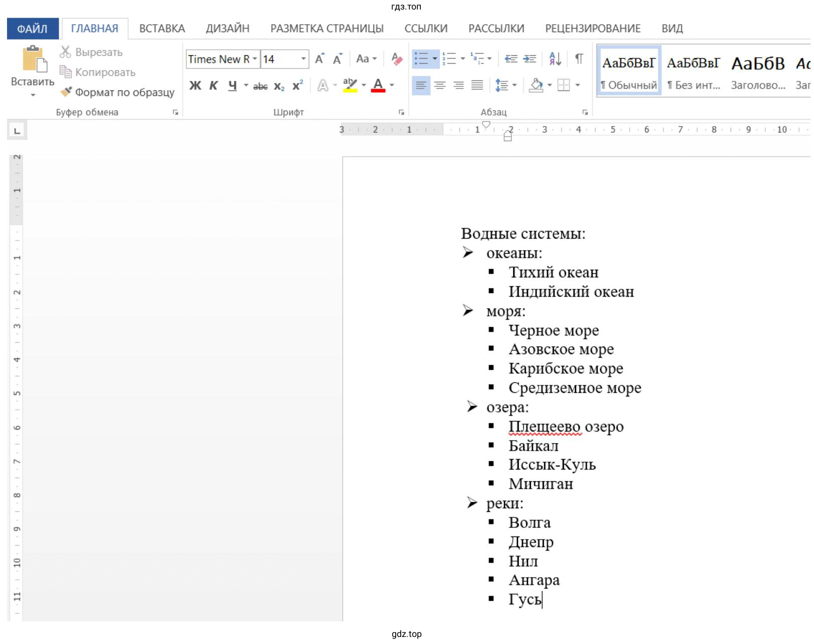Click the Sort A-Z icon
Viewport: 814px width, 644px height.
point(555,59)
